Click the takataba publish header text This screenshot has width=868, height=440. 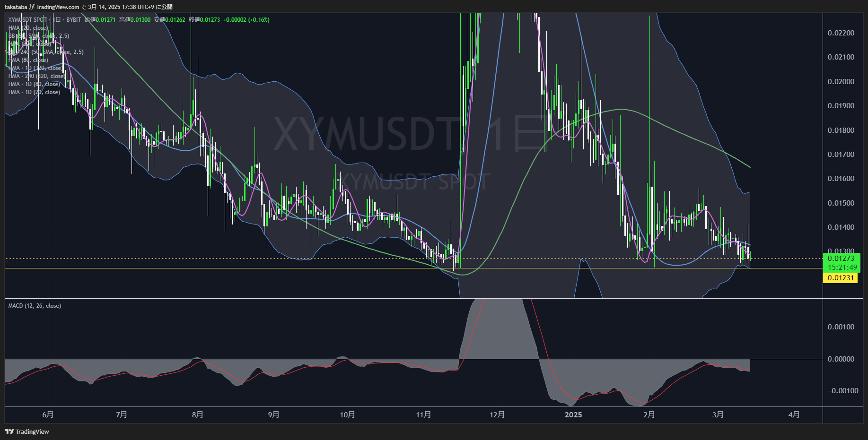[x=89, y=7]
